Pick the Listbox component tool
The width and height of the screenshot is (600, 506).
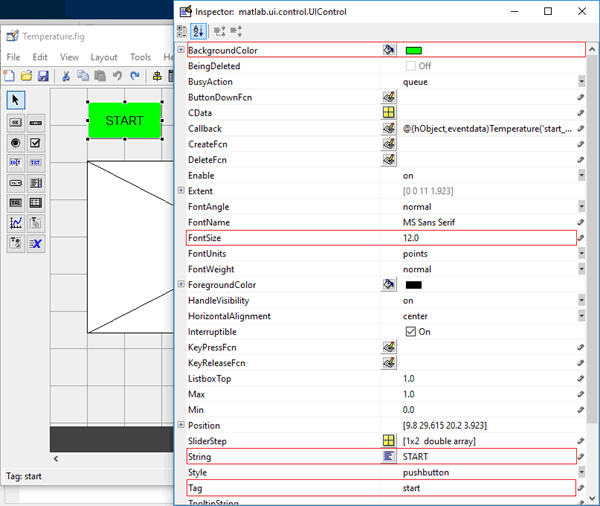(36, 183)
